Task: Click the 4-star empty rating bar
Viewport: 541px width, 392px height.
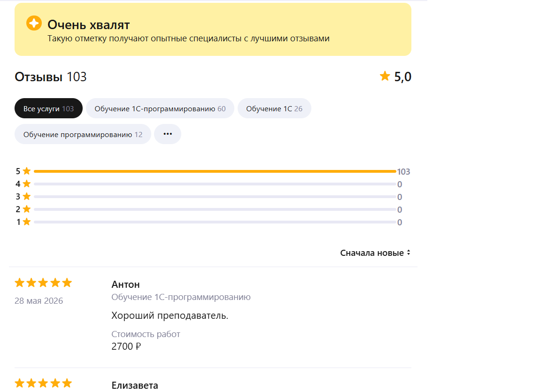Action: pos(215,184)
